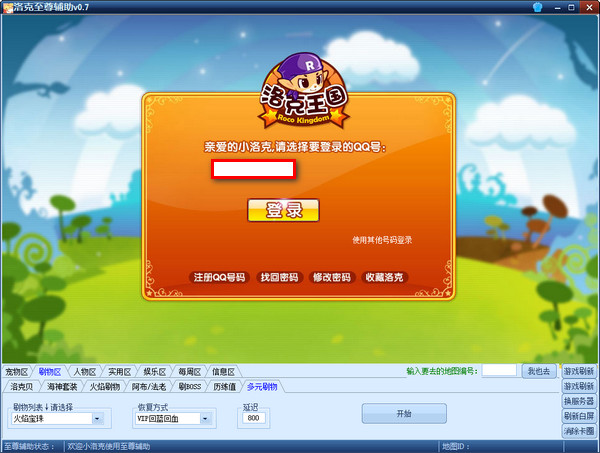
Task: Open the 刷BOSS sub-tab
Action: tap(190, 386)
